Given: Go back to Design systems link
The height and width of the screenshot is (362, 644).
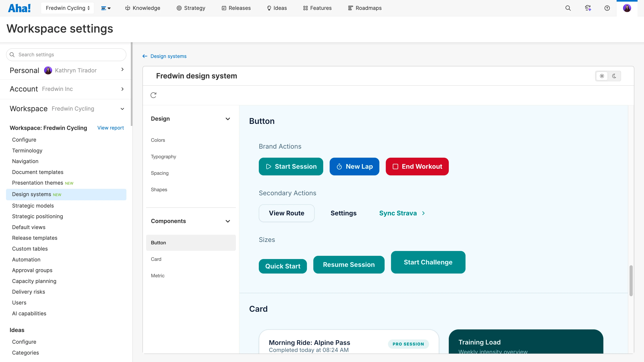Looking at the screenshot, I should pyautogui.click(x=168, y=56).
